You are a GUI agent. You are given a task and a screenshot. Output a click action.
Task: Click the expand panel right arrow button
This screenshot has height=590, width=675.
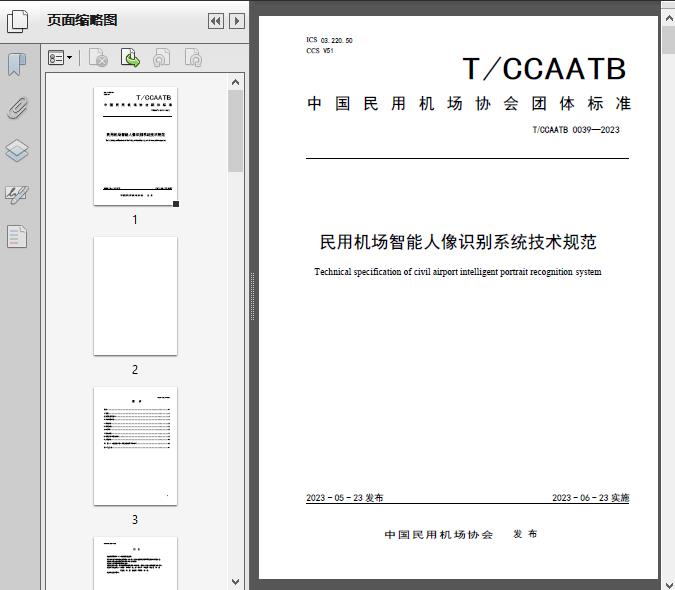237,21
